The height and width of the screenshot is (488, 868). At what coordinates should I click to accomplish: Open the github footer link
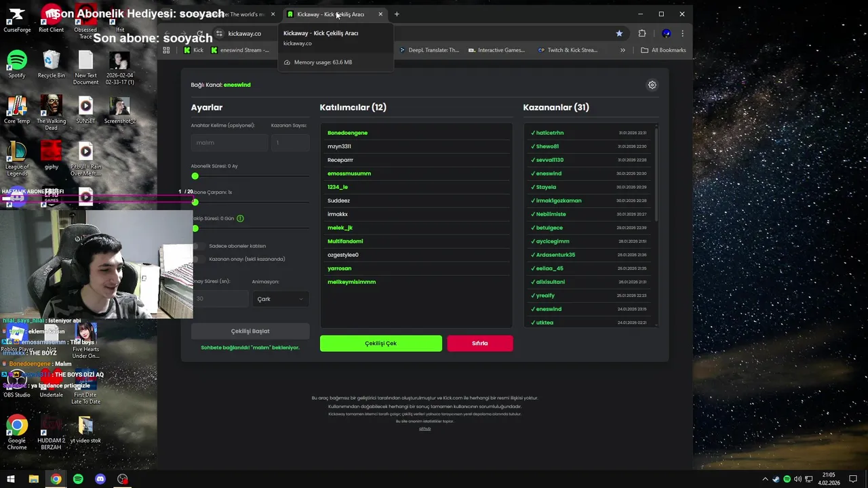coord(425,428)
